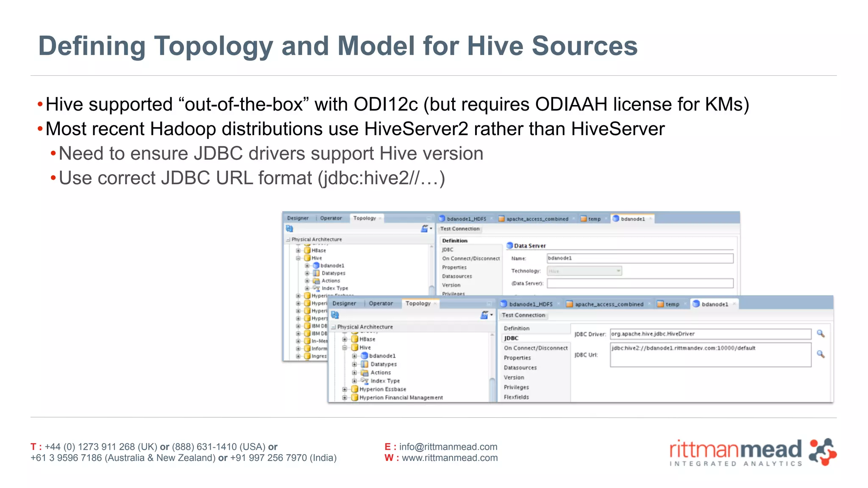The height and width of the screenshot is (488, 868).
Task: Open dropdown arrow beside front new-topology icon
Action: point(491,315)
